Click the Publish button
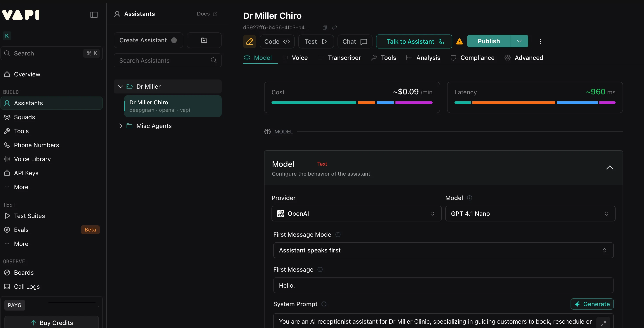The height and width of the screenshot is (328, 644). (489, 41)
